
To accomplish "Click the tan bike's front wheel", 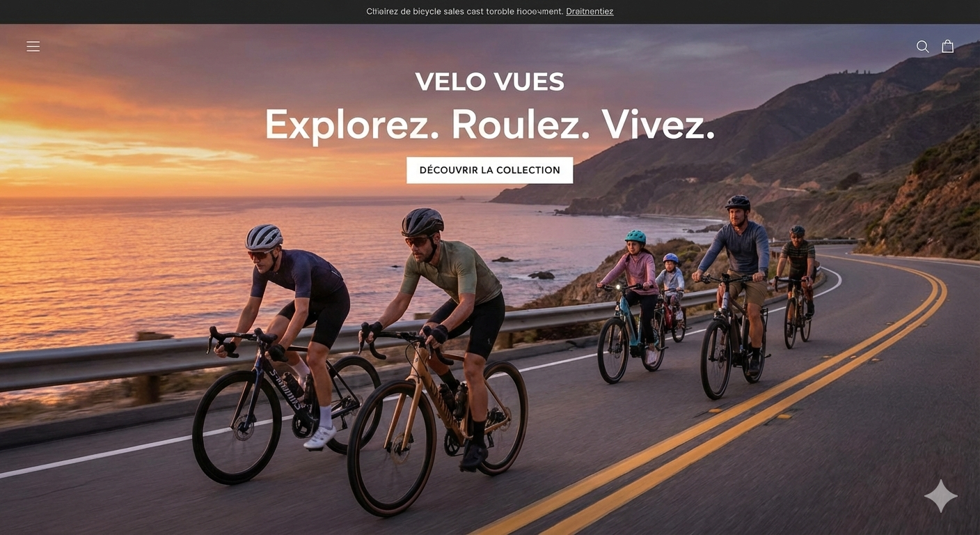I will 391,448.
